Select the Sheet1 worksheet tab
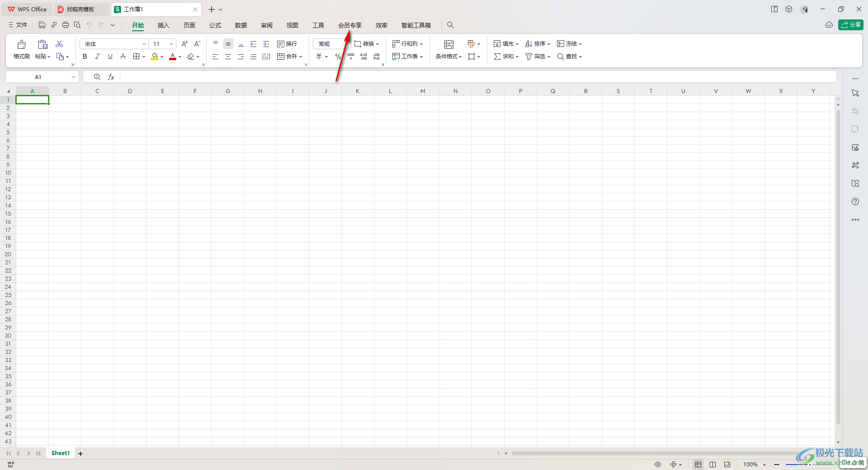This screenshot has width=868, height=470. click(61, 453)
